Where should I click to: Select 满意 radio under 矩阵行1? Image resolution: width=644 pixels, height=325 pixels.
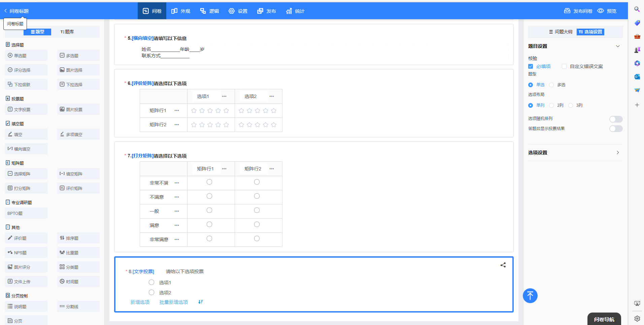[209, 224]
